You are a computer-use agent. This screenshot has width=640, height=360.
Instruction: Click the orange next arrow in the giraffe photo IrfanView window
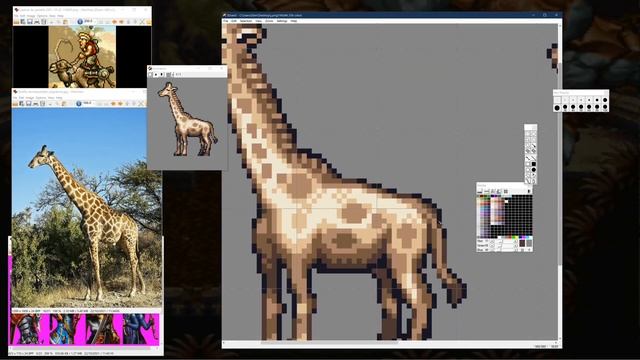120,104
